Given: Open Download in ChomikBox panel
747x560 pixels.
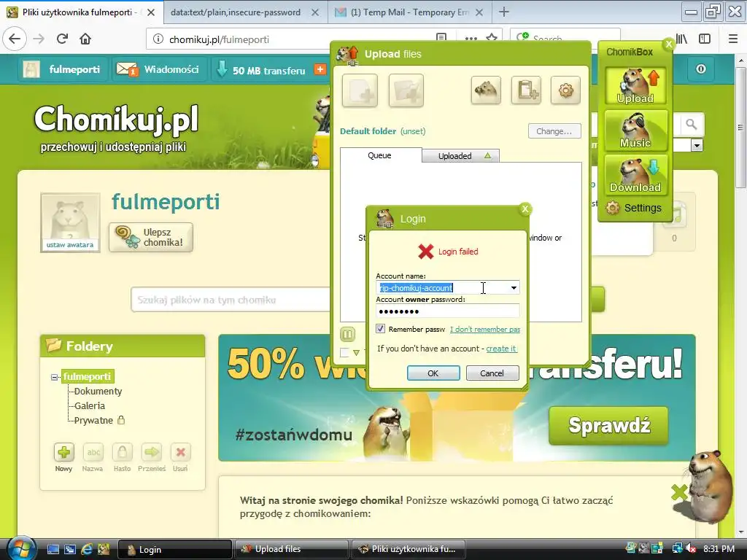Looking at the screenshot, I should [635, 175].
